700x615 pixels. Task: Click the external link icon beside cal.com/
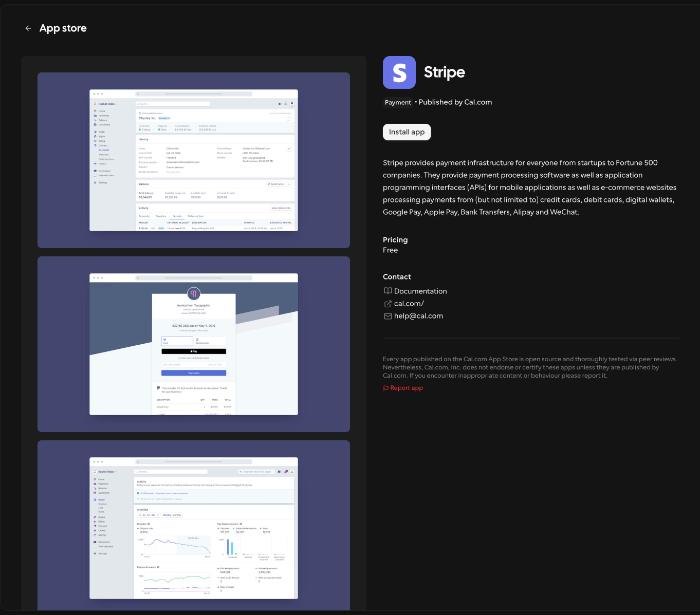[388, 303]
